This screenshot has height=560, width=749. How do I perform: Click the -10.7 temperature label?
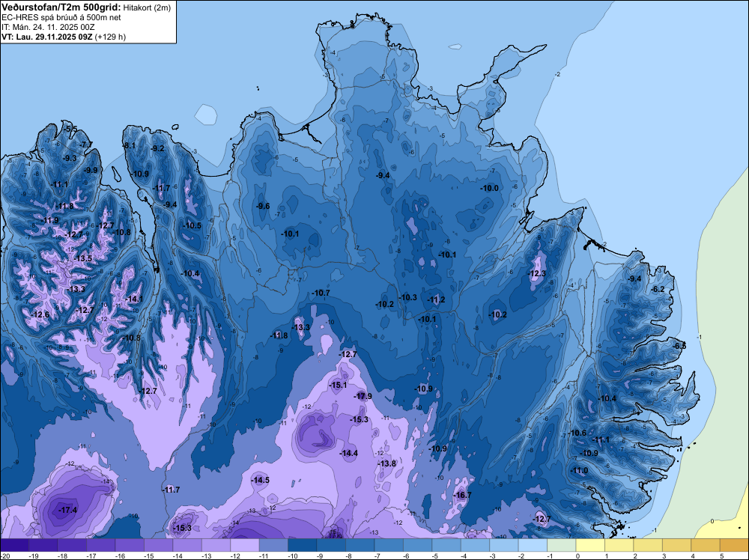coord(321,293)
